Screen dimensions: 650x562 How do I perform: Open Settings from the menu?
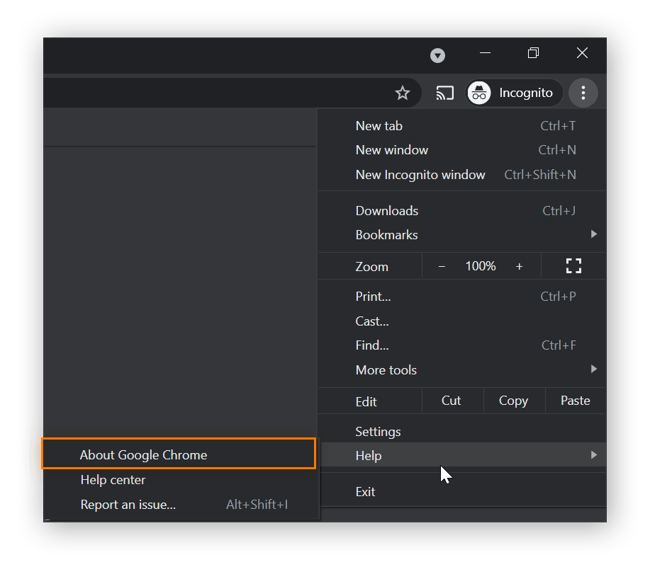pos(462,432)
